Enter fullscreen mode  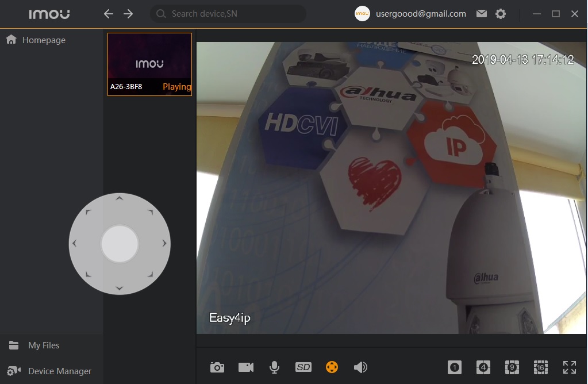coord(569,367)
